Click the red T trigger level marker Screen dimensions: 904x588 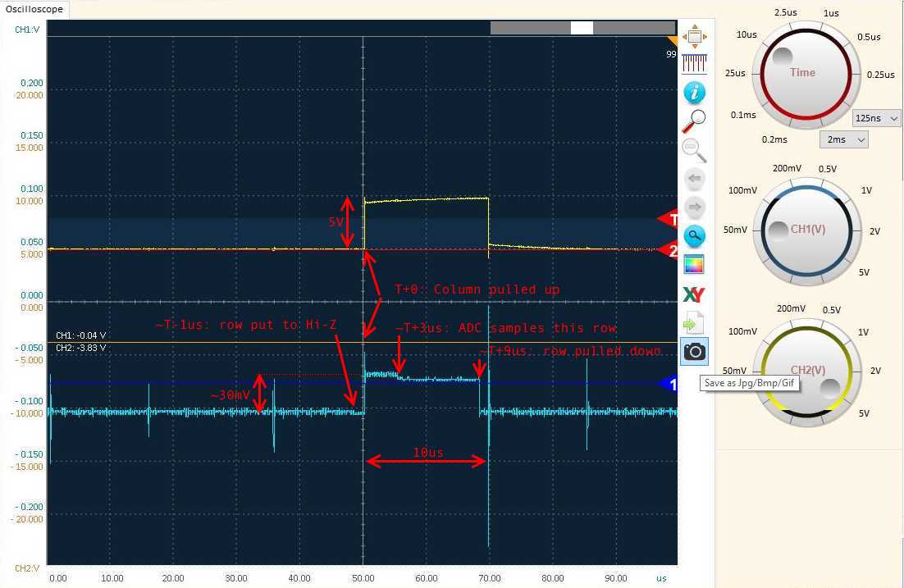[669, 219]
